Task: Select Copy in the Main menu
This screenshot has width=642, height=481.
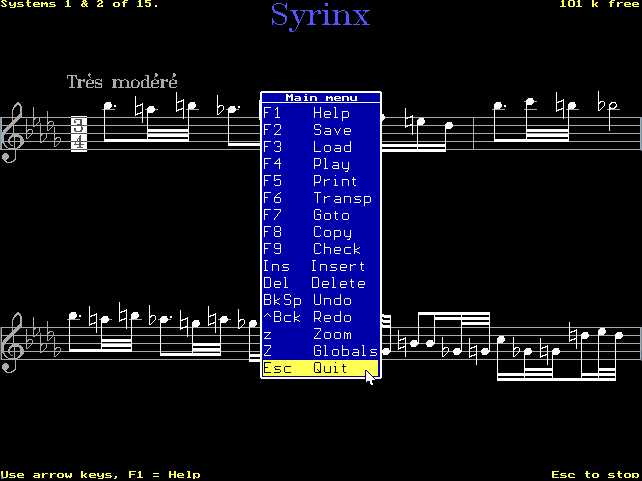Action: (x=320, y=232)
